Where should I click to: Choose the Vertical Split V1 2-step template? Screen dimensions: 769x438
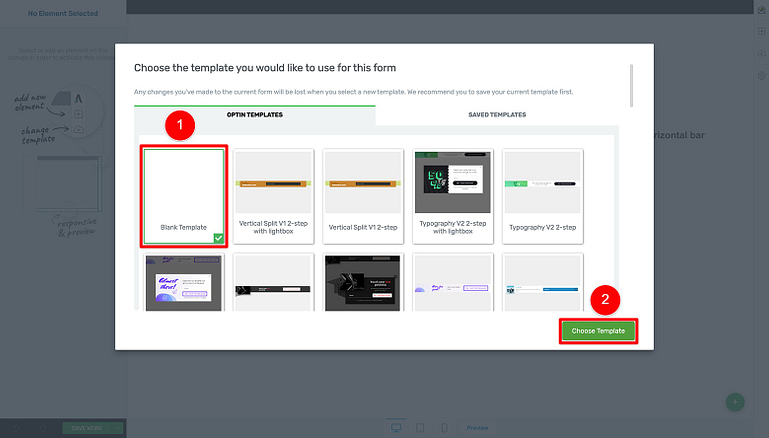coord(364,195)
